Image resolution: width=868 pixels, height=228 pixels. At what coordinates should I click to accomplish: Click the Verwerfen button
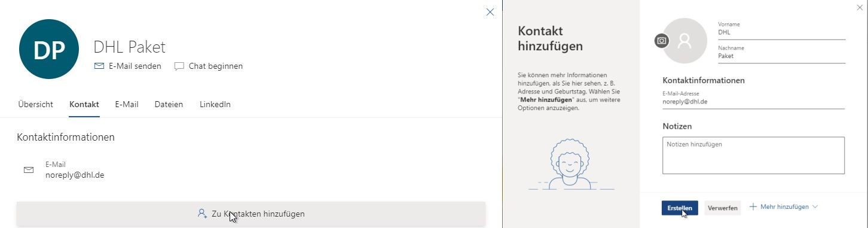[x=722, y=208]
